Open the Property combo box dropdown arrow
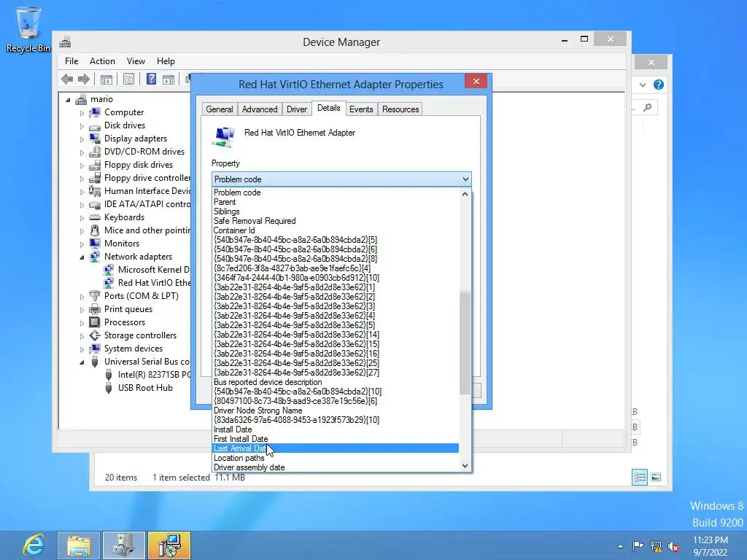The height and width of the screenshot is (560, 747). 465,179
